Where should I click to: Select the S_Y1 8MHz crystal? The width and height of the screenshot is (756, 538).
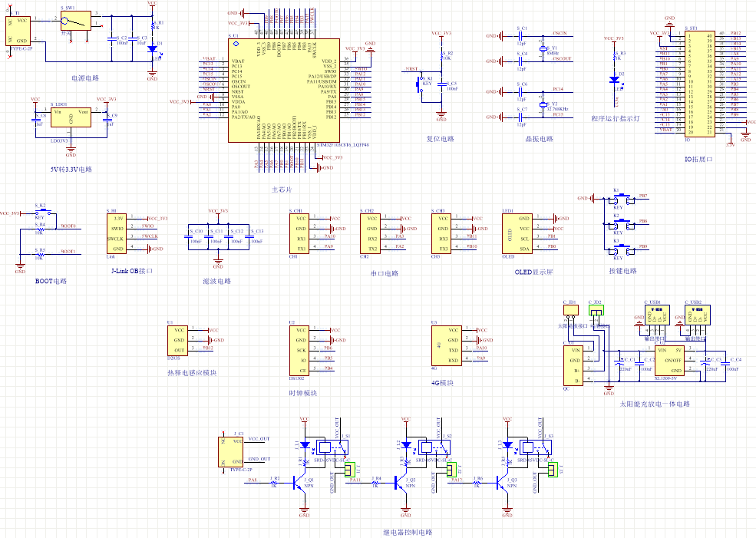pyautogui.click(x=544, y=48)
